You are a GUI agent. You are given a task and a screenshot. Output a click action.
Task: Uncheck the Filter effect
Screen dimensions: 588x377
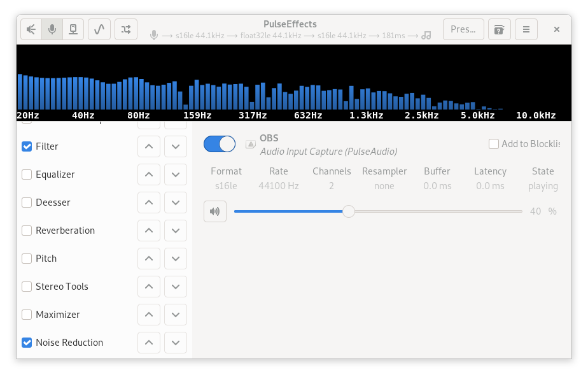point(27,146)
